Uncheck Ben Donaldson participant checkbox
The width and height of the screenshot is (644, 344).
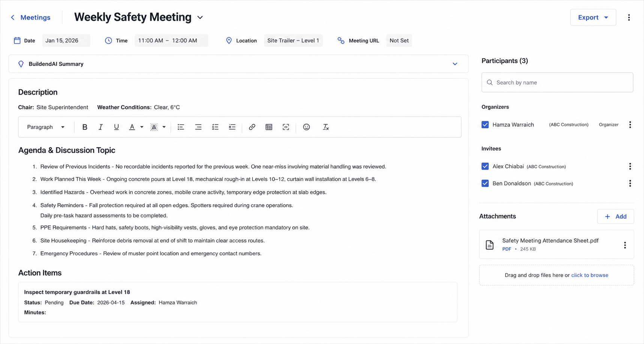[x=485, y=183]
